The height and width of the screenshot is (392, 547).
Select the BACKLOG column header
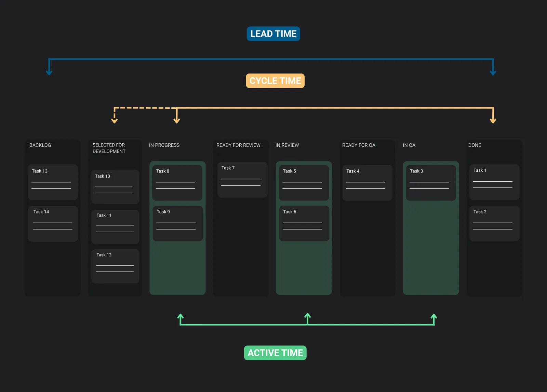point(40,145)
